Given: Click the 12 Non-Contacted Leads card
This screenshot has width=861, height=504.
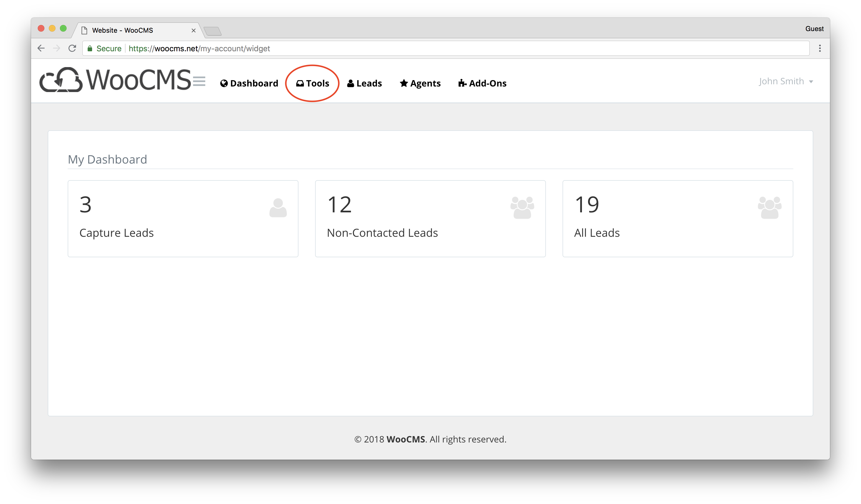Looking at the screenshot, I should (430, 217).
